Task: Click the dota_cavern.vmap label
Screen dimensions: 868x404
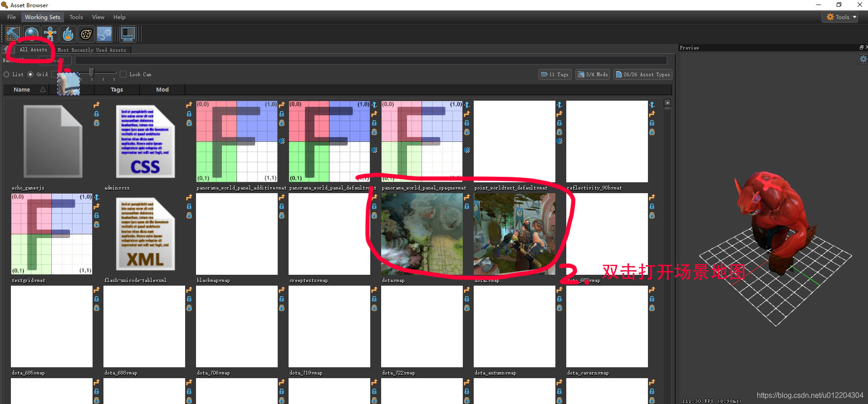Action: 588,373
